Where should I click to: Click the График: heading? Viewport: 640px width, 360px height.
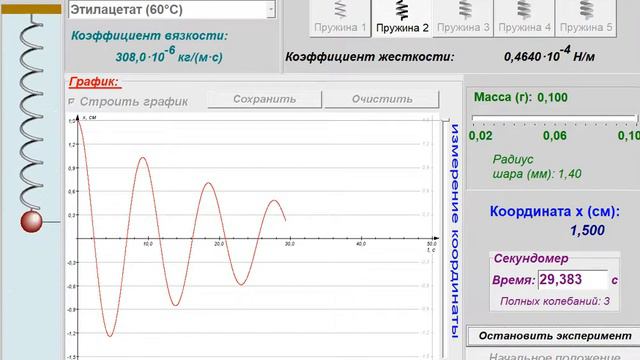[94, 82]
